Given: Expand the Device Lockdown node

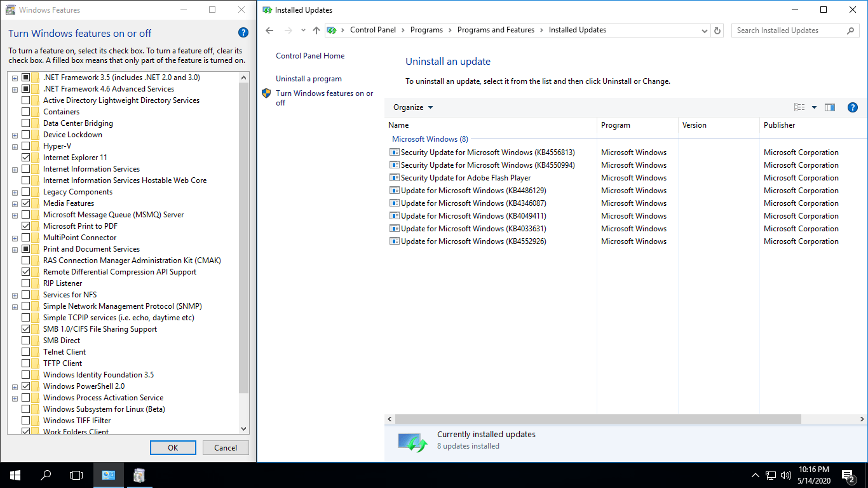Looking at the screenshot, I should pyautogui.click(x=15, y=135).
